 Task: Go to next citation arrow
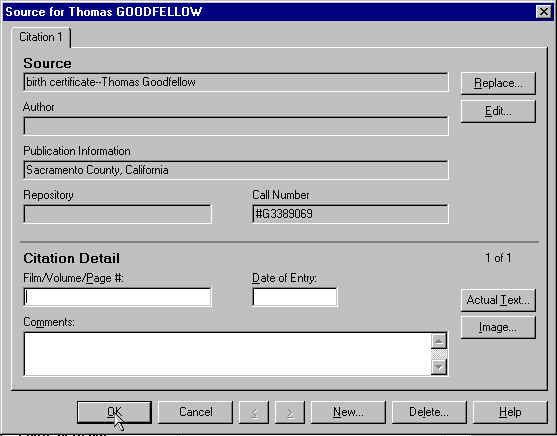tap(290, 412)
